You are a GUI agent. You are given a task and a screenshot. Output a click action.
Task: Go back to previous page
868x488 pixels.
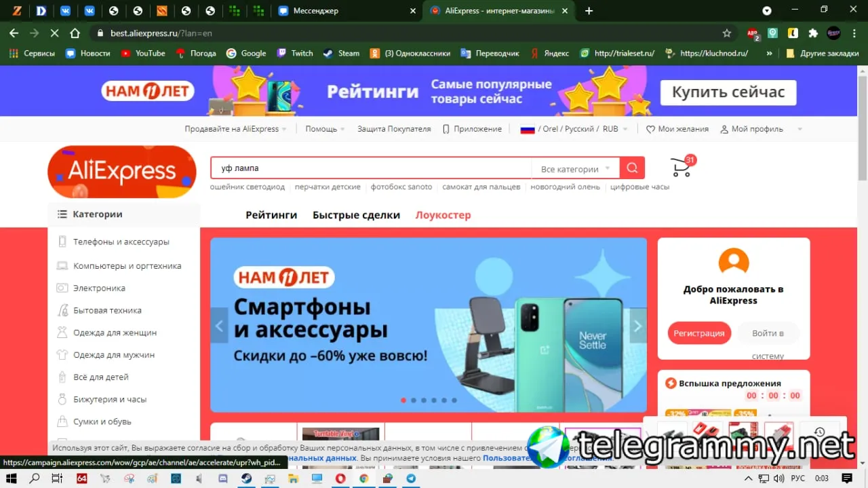coord(14,33)
